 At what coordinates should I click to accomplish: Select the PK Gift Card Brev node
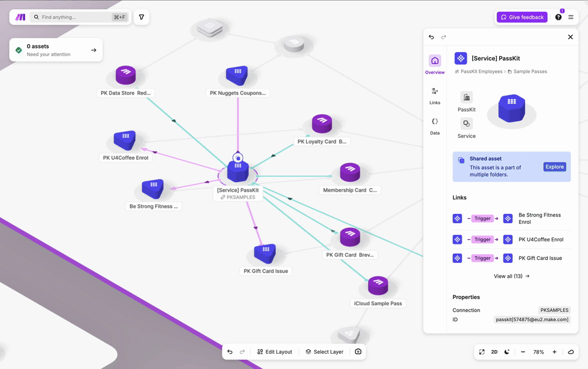[350, 237]
